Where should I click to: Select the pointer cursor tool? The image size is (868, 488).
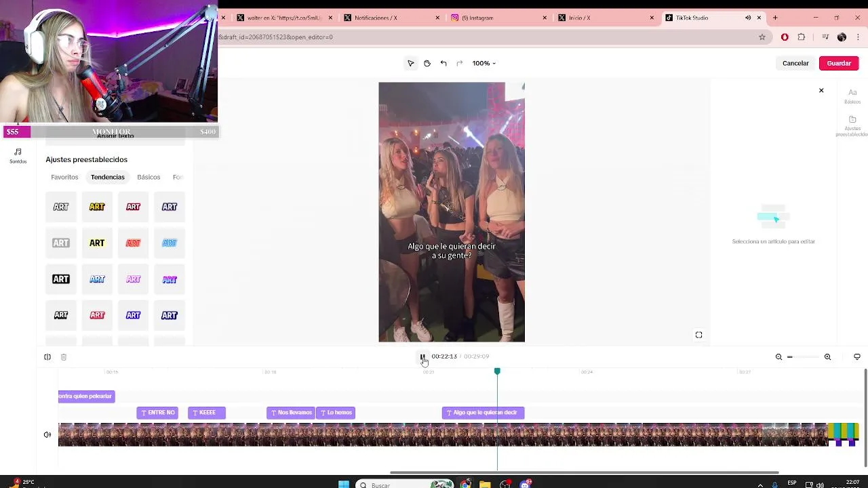tap(410, 63)
